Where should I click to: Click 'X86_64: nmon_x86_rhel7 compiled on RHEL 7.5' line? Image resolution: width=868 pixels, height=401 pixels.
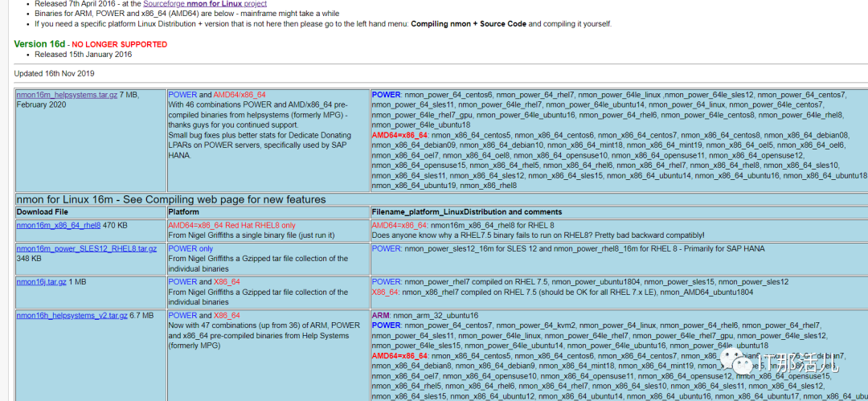click(563, 292)
